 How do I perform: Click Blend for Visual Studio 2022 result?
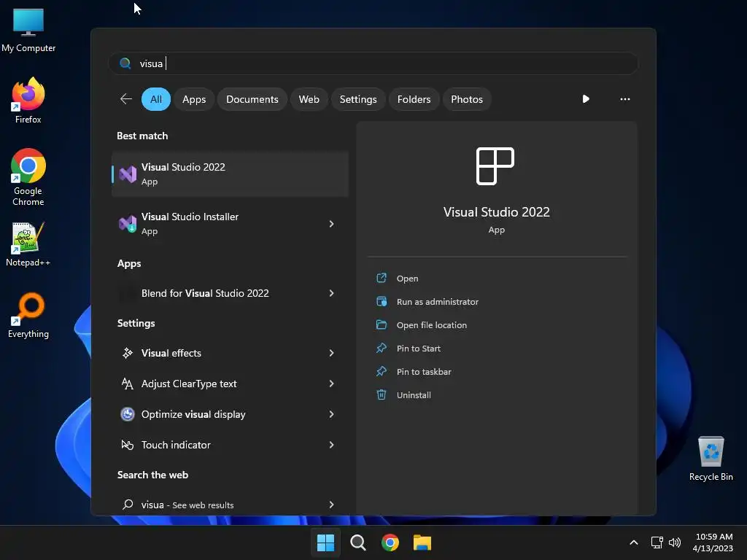coord(230,293)
